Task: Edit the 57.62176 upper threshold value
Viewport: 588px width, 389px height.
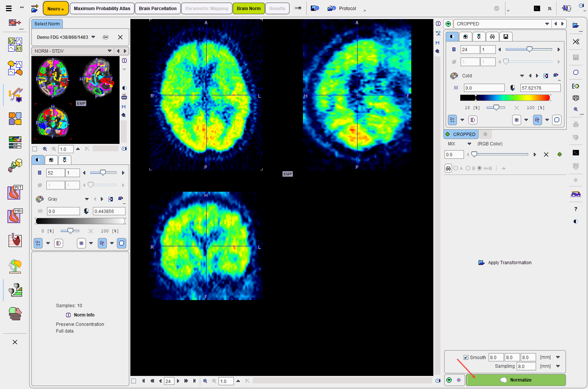Action: (541, 88)
